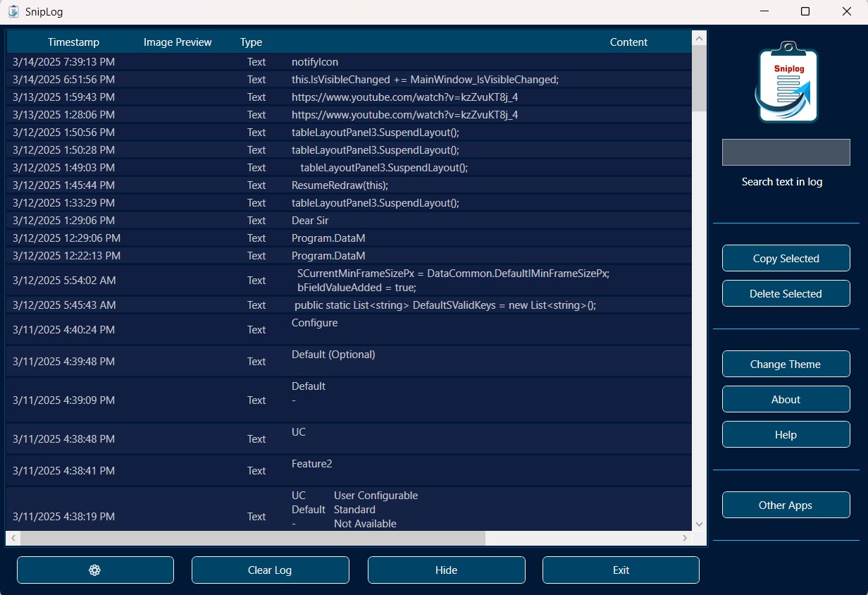Focus the search text in log field

786,152
